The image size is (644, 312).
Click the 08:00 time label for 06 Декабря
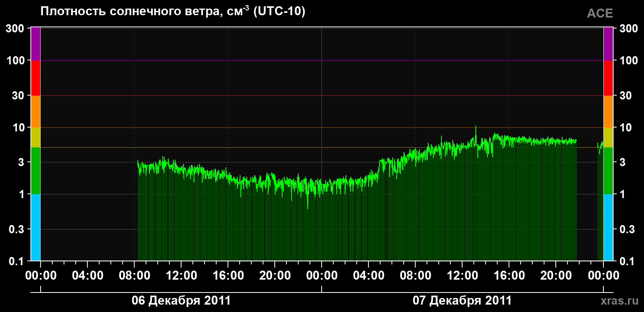(134, 276)
